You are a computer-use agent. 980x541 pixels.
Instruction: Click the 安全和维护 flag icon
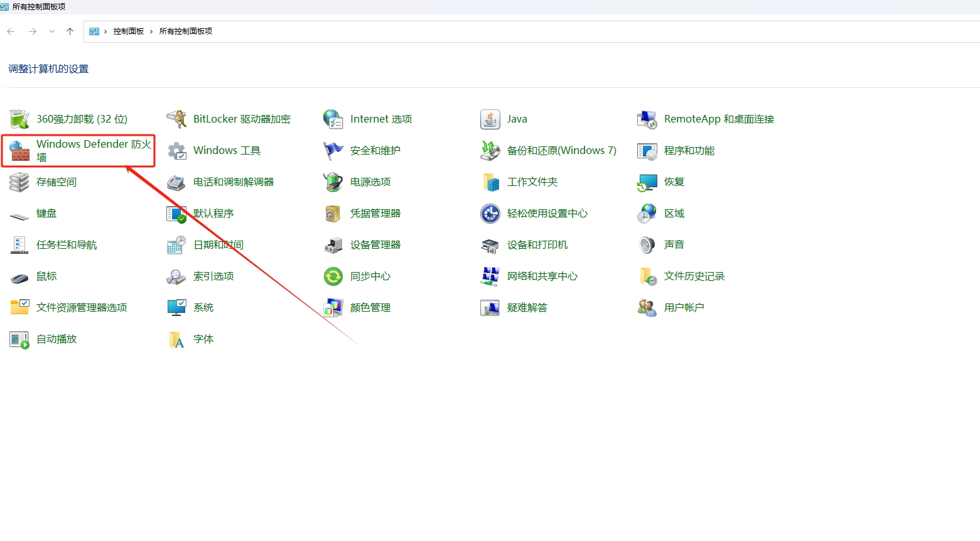333,151
